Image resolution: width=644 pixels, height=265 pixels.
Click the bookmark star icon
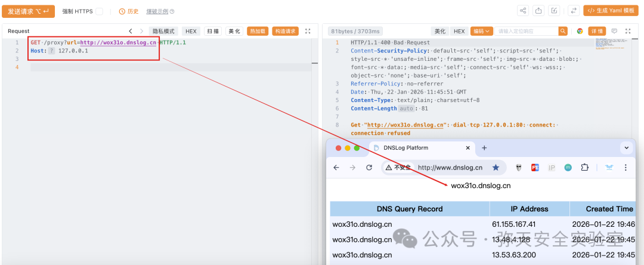(x=496, y=167)
